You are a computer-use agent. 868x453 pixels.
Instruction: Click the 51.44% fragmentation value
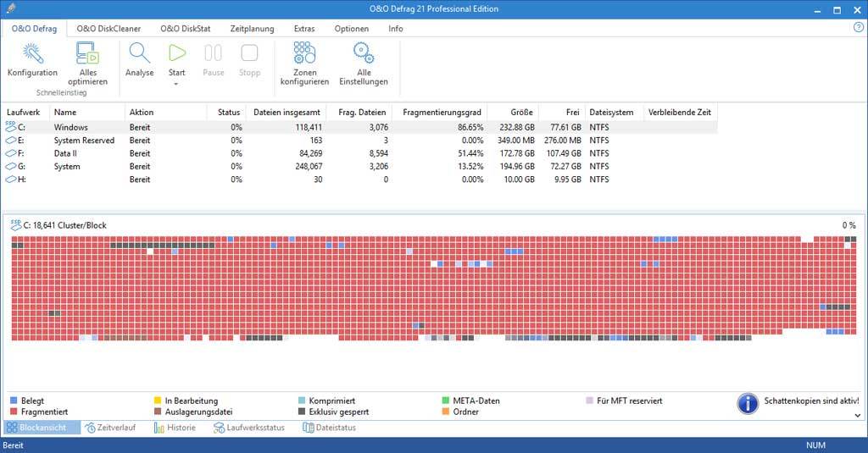pos(470,153)
